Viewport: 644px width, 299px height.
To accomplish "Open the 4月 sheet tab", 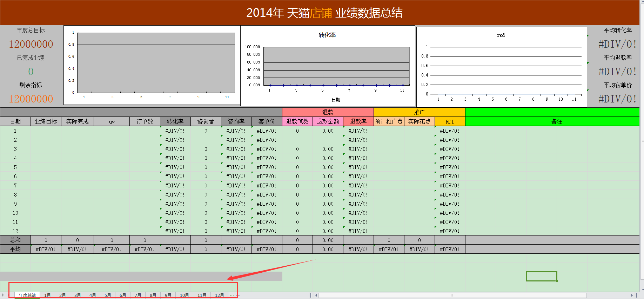I will [x=93, y=295].
